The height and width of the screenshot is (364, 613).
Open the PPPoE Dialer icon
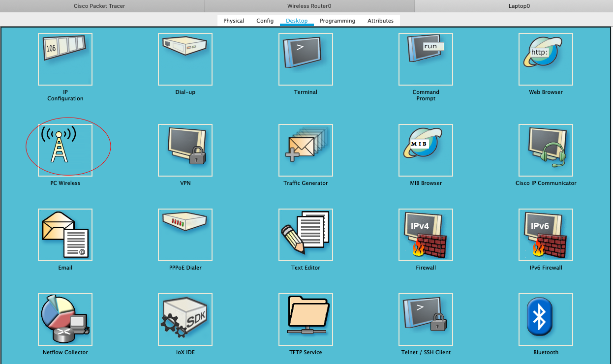185,235
